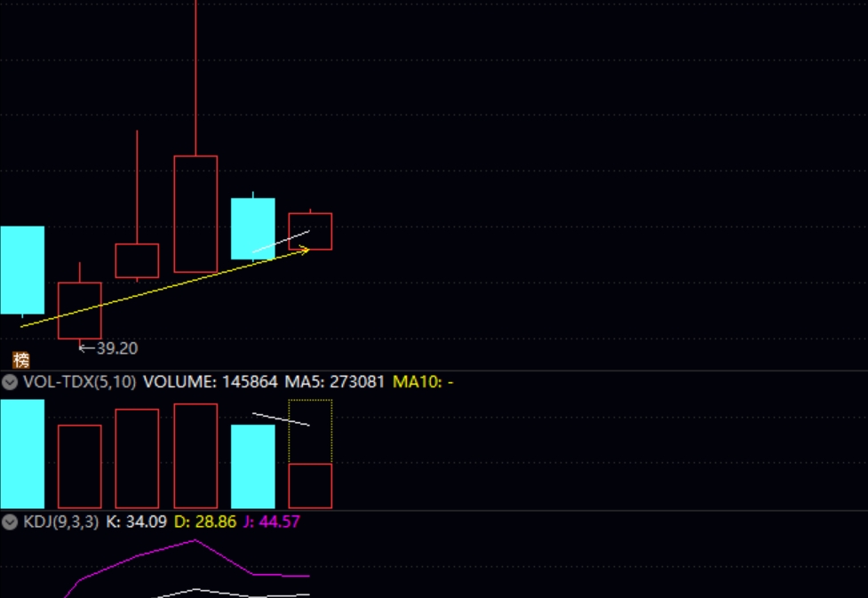The height and width of the screenshot is (598, 868).
Task: Select the last small red candlestick
Action: [x=310, y=231]
